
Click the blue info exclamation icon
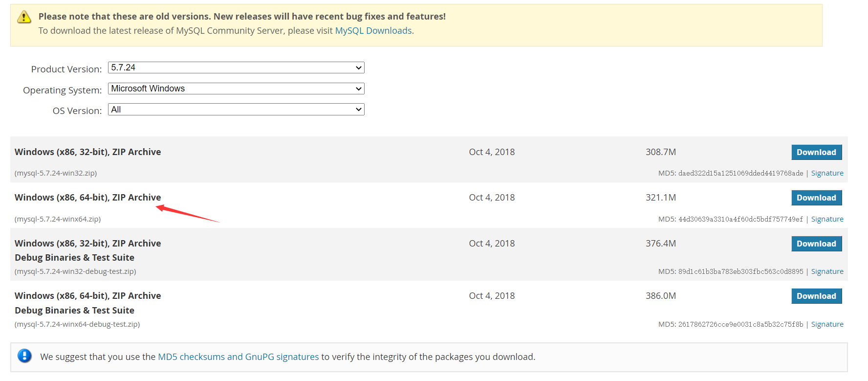click(24, 356)
